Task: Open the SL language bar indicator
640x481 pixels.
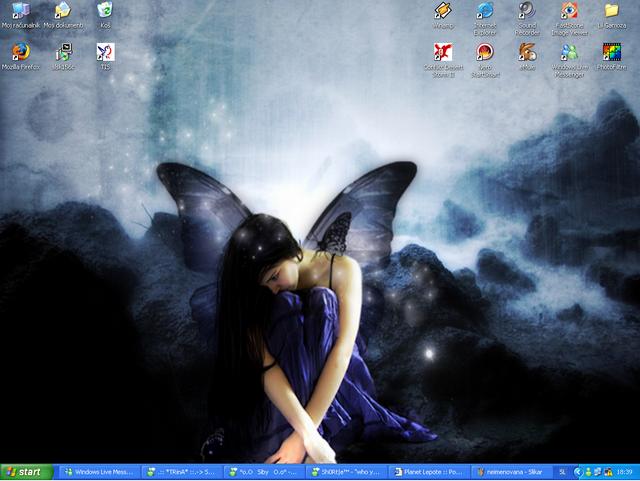Action: tap(562, 471)
